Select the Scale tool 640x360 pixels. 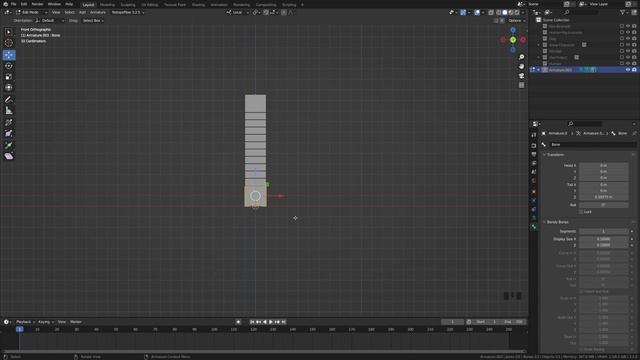[9, 77]
